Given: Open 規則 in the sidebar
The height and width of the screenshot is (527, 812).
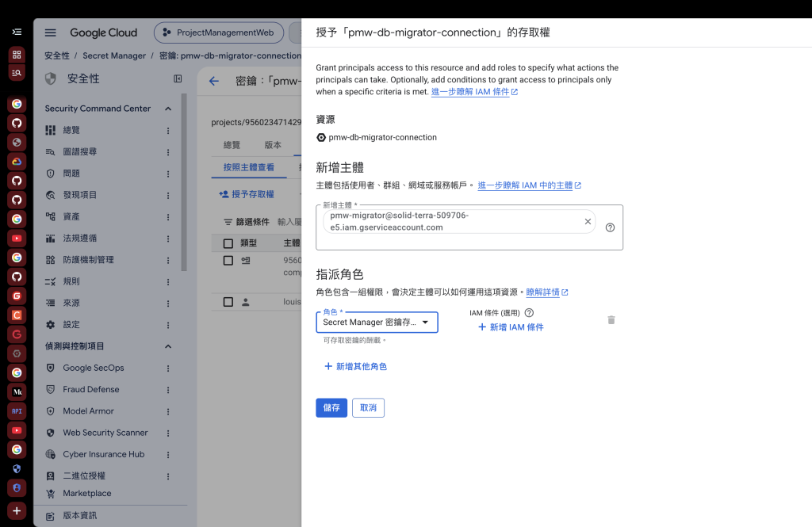Looking at the screenshot, I should pos(71,281).
